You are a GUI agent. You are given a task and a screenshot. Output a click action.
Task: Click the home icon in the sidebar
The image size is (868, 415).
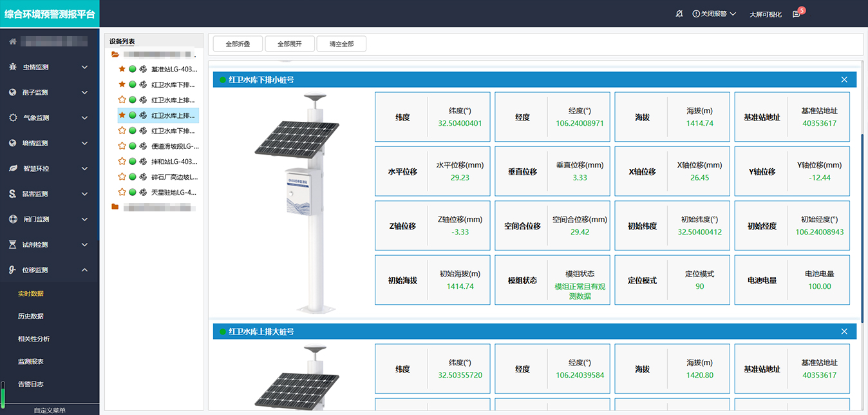click(x=12, y=42)
